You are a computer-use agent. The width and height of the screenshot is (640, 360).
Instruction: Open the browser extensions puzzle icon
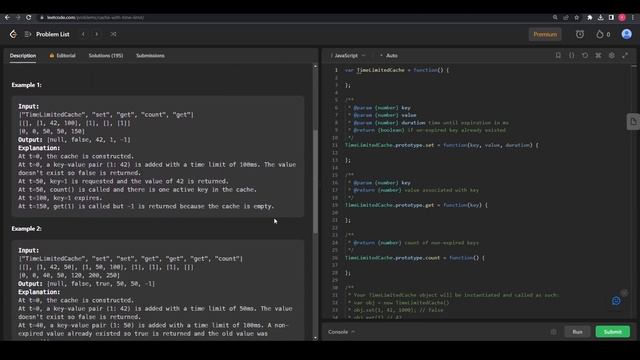pos(590,18)
